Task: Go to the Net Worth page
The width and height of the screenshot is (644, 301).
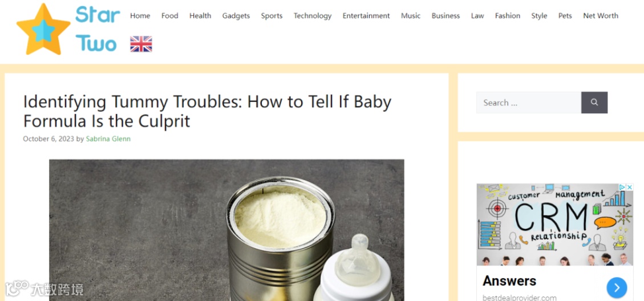Action: tap(601, 15)
